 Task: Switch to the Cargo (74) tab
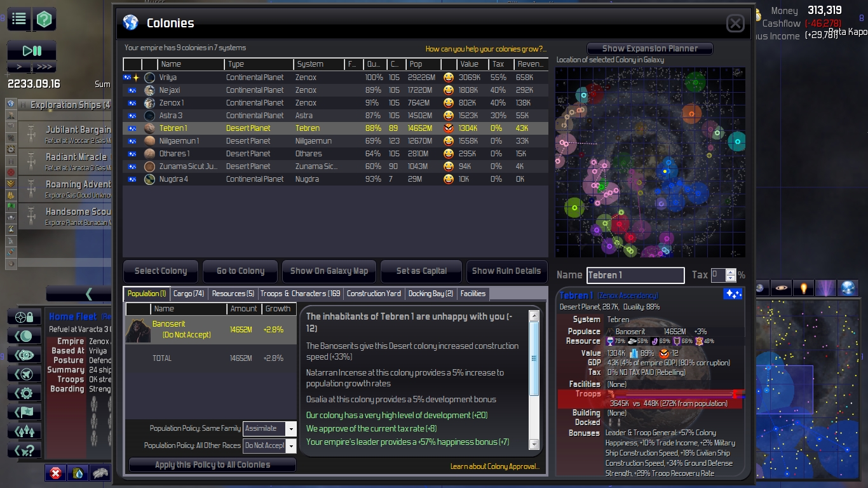click(x=189, y=294)
